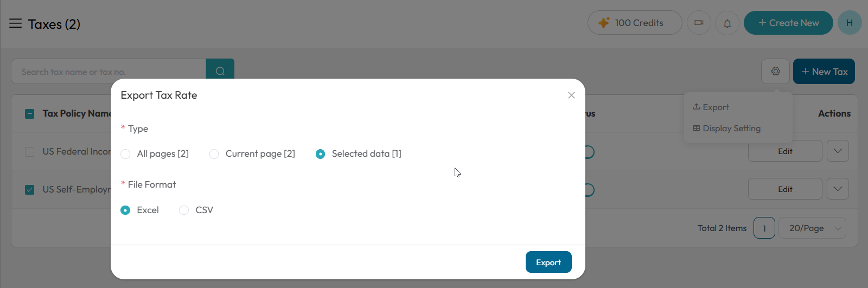Open Display Setting menu entry
Screen dimensions: 868x288
point(726,129)
